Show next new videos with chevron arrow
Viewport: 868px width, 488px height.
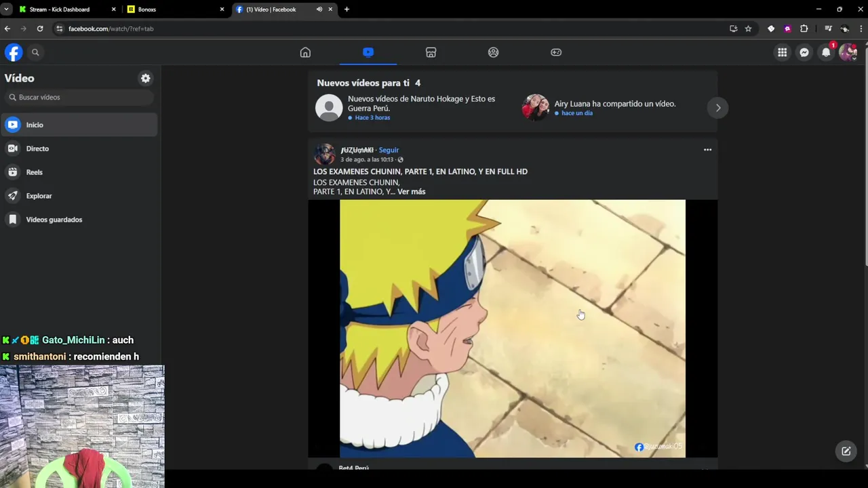pyautogui.click(x=717, y=108)
